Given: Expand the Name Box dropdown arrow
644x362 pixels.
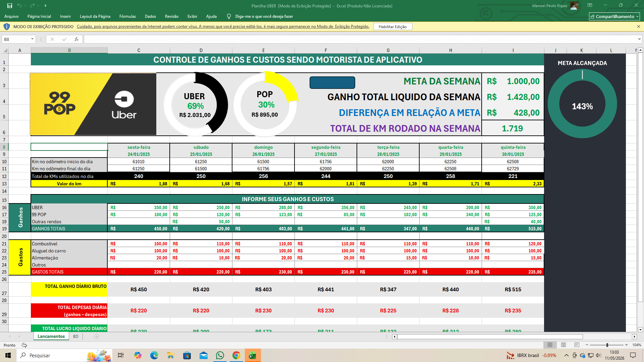Looking at the screenshot, I should tap(33, 39).
